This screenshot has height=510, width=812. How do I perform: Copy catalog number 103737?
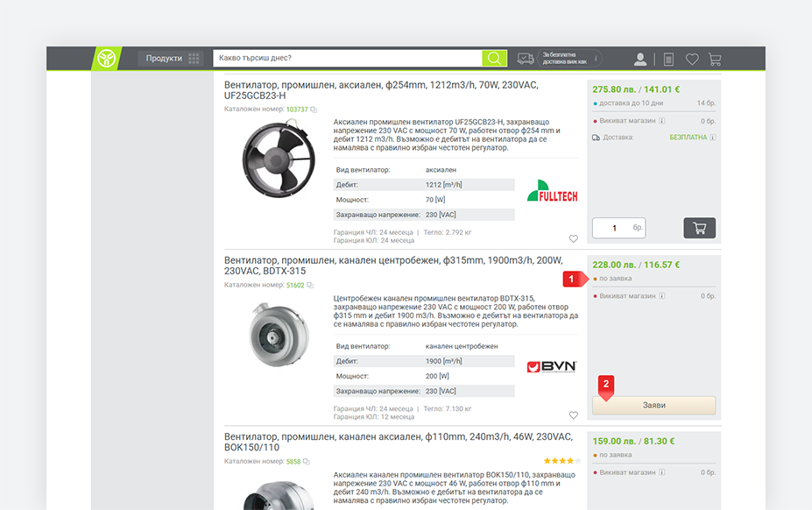coord(314,110)
